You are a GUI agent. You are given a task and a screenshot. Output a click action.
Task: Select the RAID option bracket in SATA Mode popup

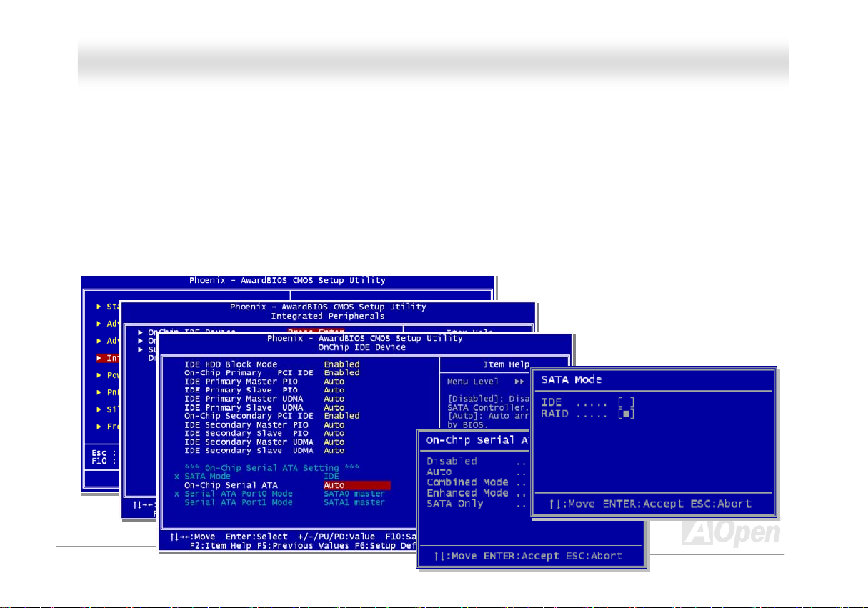(627, 414)
